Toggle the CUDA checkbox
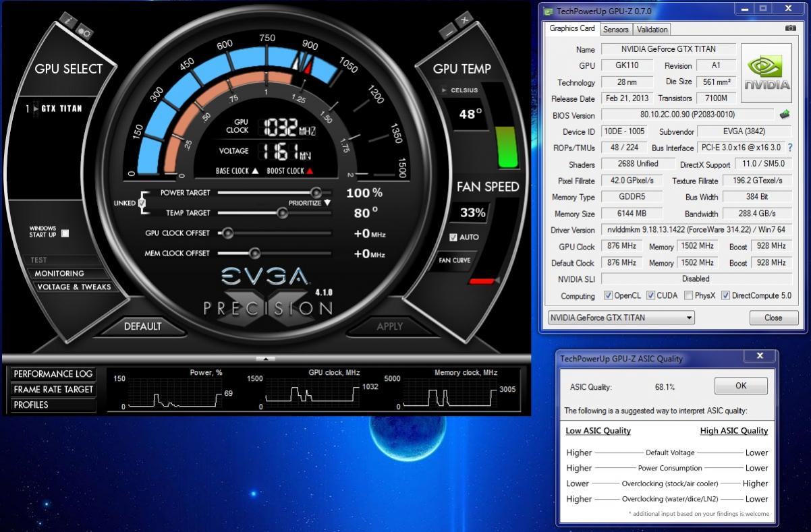 click(x=650, y=295)
